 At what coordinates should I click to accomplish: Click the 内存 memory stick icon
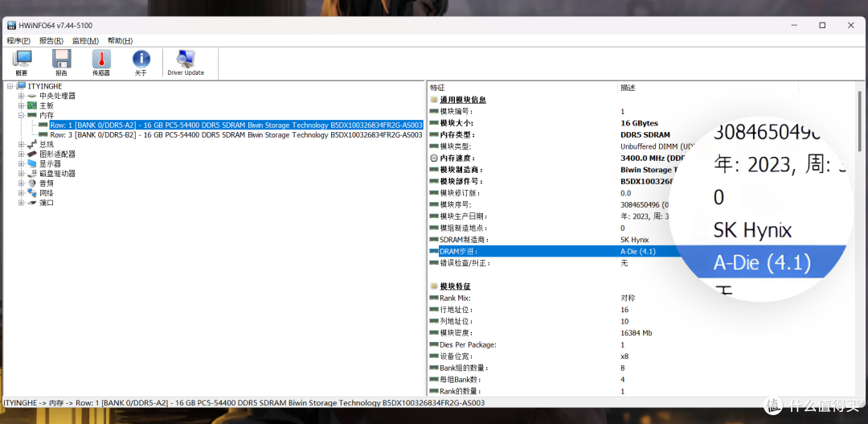pyautogui.click(x=32, y=115)
